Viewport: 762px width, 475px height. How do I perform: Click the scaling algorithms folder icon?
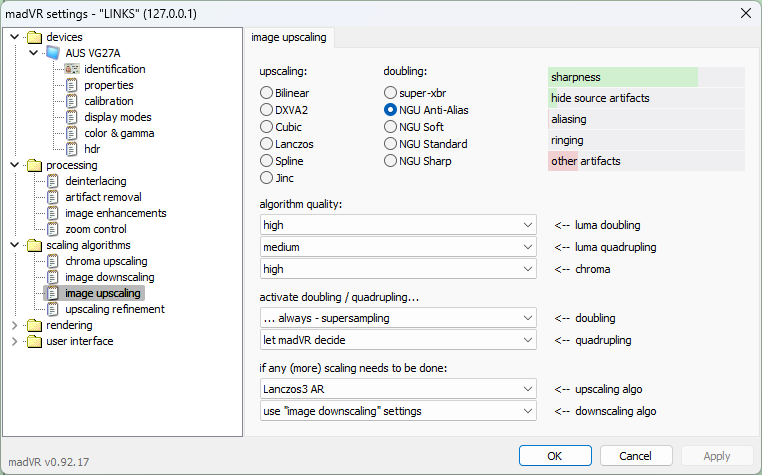tap(35, 246)
